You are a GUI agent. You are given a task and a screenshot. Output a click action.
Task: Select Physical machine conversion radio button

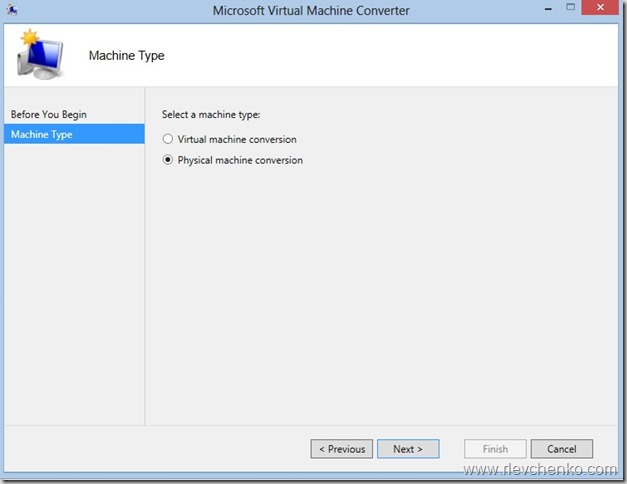pyautogui.click(x=168, y=160)
